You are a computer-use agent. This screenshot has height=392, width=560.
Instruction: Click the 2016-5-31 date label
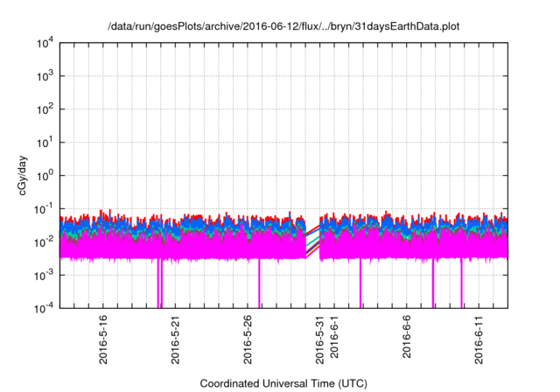320,339
